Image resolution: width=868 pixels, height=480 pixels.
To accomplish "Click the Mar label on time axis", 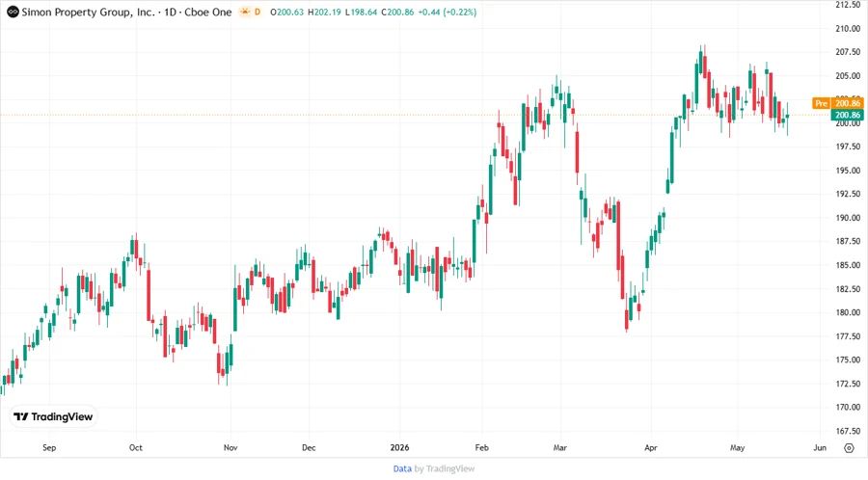I will (560, 448).
